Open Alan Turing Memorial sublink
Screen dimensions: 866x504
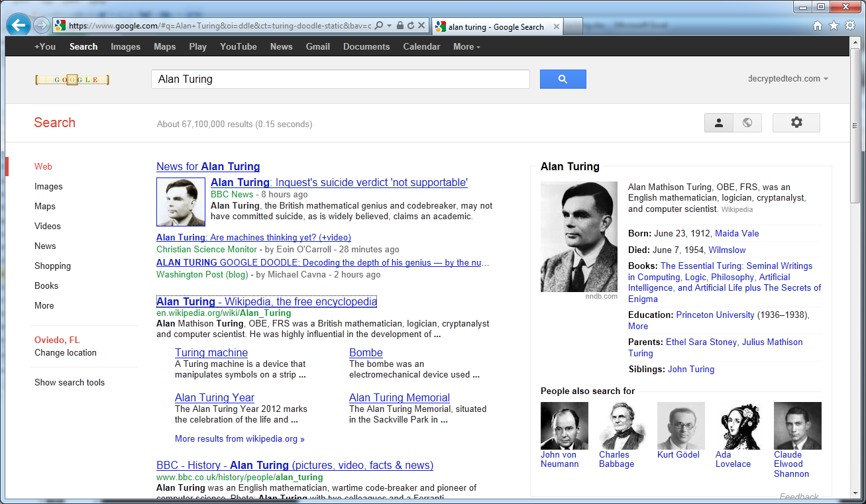(x=400, y=398)
